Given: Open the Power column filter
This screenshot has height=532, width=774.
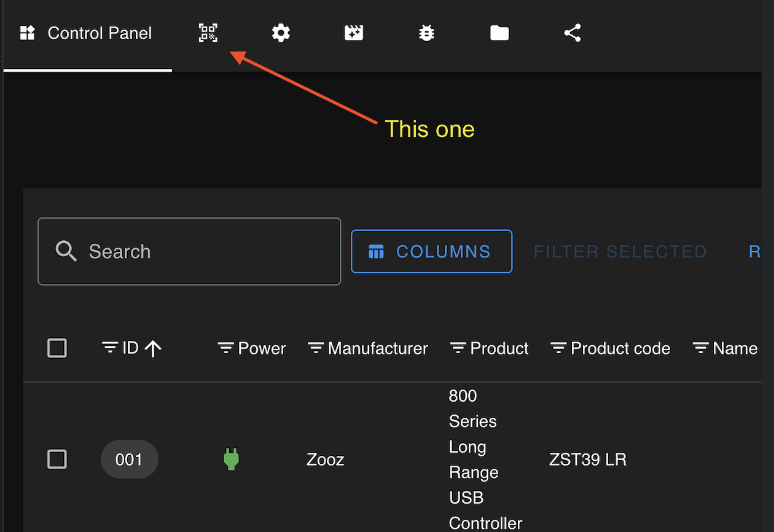Looking at the screenshot, I should click(226, 348).
